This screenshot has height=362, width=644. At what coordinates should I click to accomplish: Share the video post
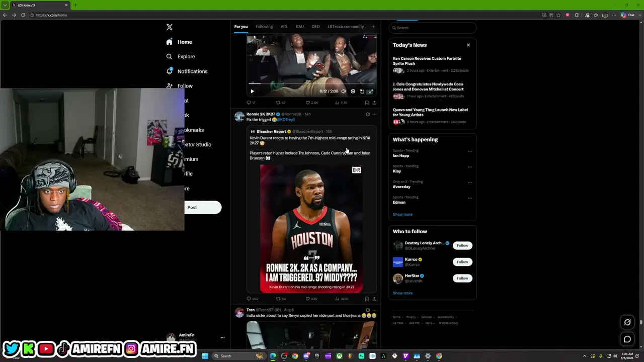click(374, 103)
